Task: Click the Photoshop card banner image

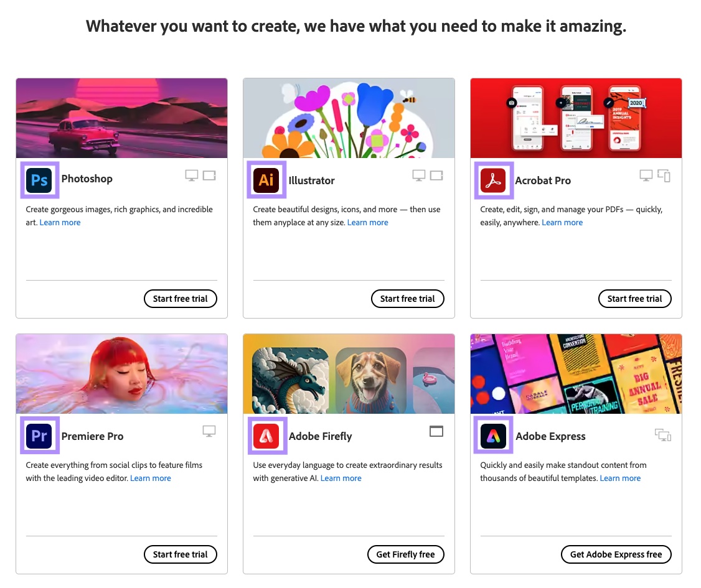Action: [x=121, y=118]
